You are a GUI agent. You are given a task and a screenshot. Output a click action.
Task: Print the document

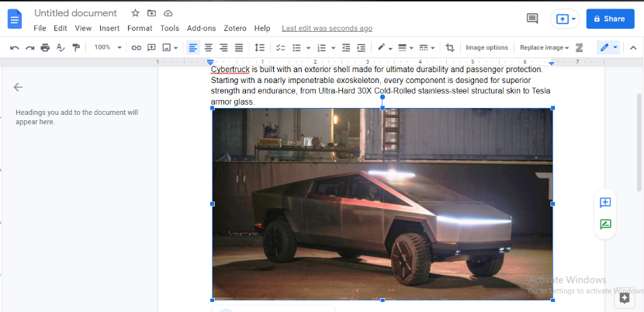pos(45,47)
